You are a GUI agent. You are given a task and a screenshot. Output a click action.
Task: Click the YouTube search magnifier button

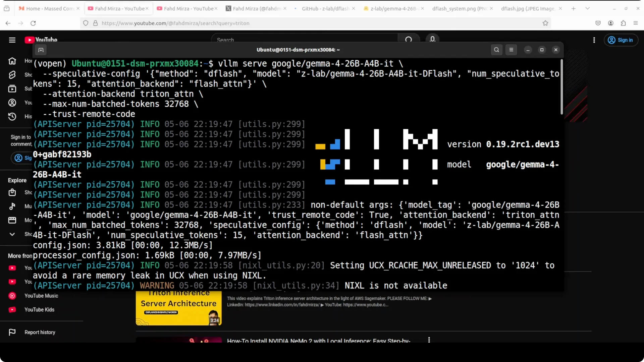[409, 40]
